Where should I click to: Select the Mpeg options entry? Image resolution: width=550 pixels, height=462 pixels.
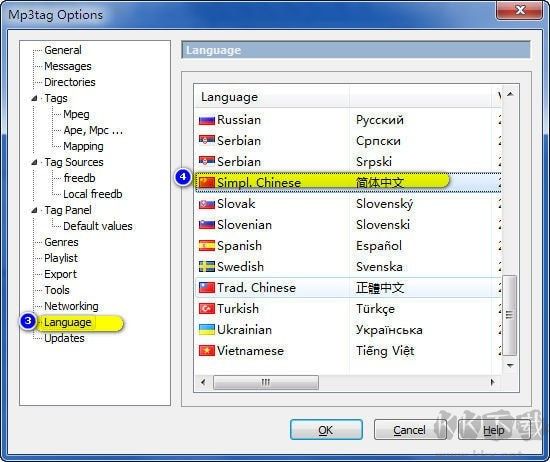(76, 114)
